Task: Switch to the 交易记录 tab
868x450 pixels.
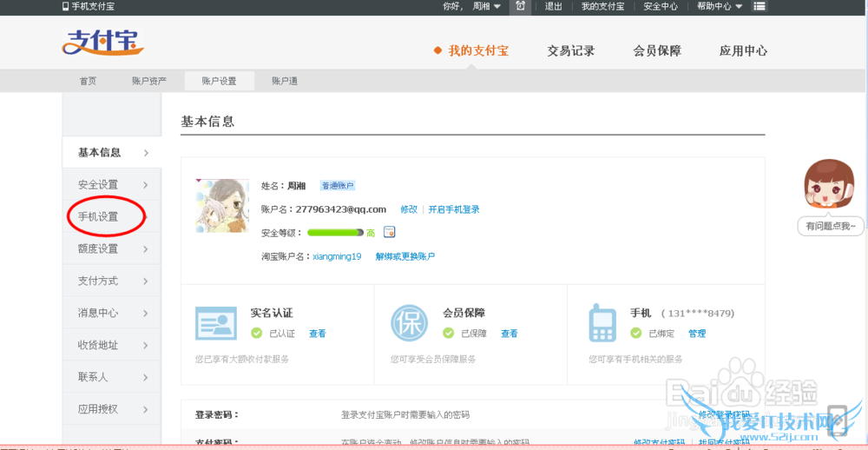Action: coord(570,50)
